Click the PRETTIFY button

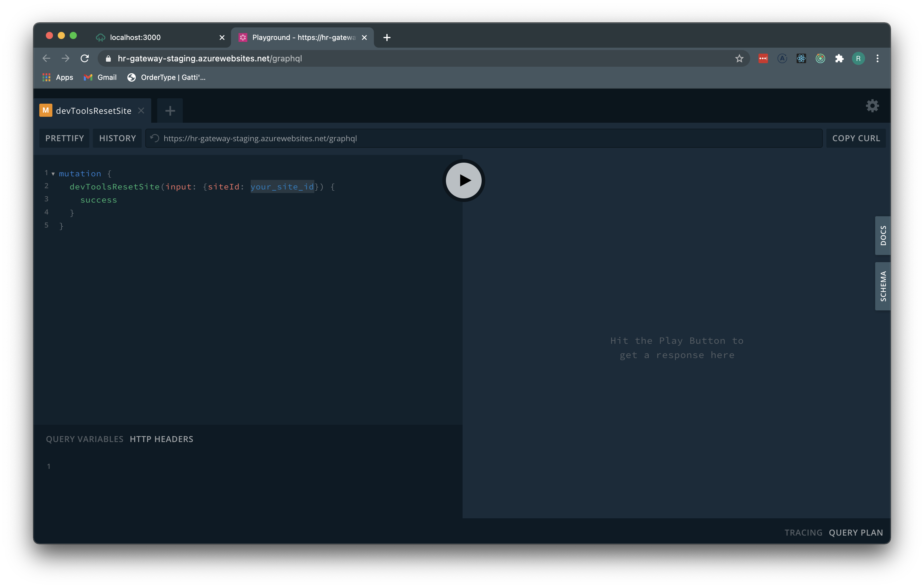click(x=65, y=138)
